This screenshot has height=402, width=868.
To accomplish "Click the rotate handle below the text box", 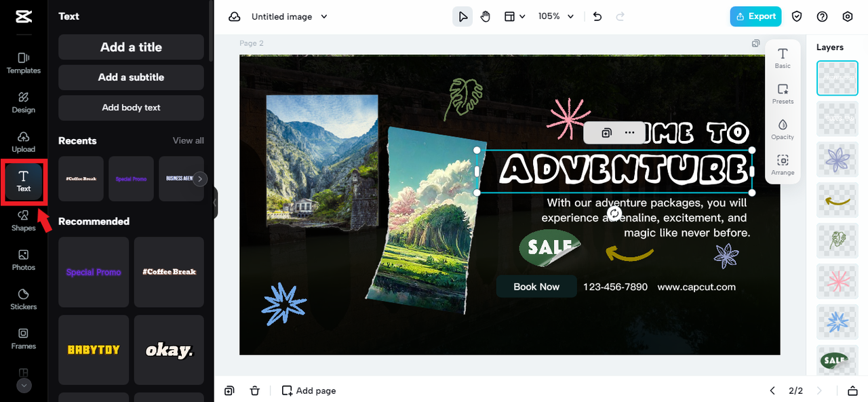I will pyautogui.click(x=614, y=214).
